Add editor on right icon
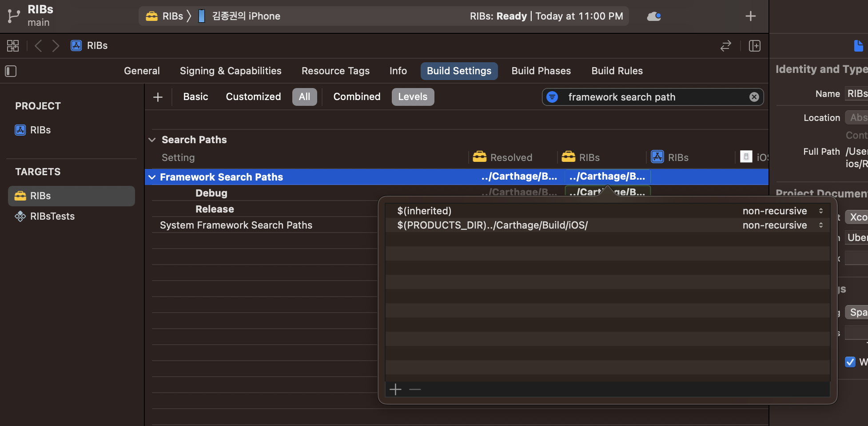The width and height of the screenshot is (868, 426). pyautogui.click(x=755, y=46)
